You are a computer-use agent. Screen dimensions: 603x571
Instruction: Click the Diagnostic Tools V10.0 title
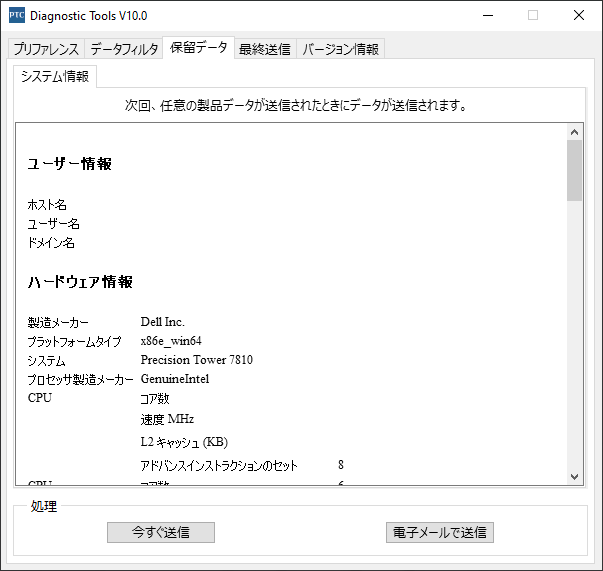88,16
